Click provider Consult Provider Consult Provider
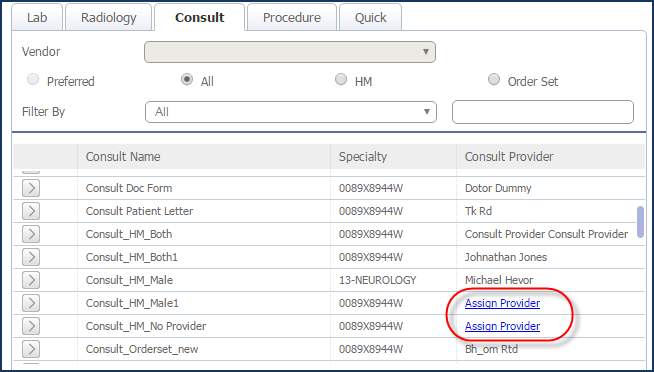 (546, 234)
